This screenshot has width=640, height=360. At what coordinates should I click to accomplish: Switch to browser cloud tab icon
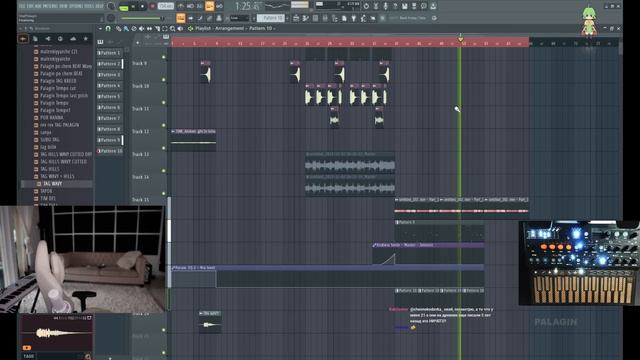click(x=73, y=39)
